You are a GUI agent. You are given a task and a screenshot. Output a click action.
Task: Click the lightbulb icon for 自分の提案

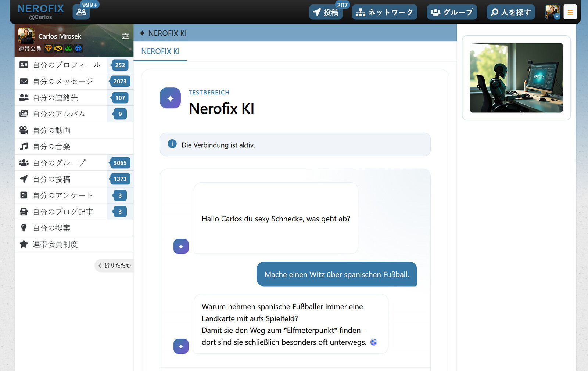(x=24, y=228)
